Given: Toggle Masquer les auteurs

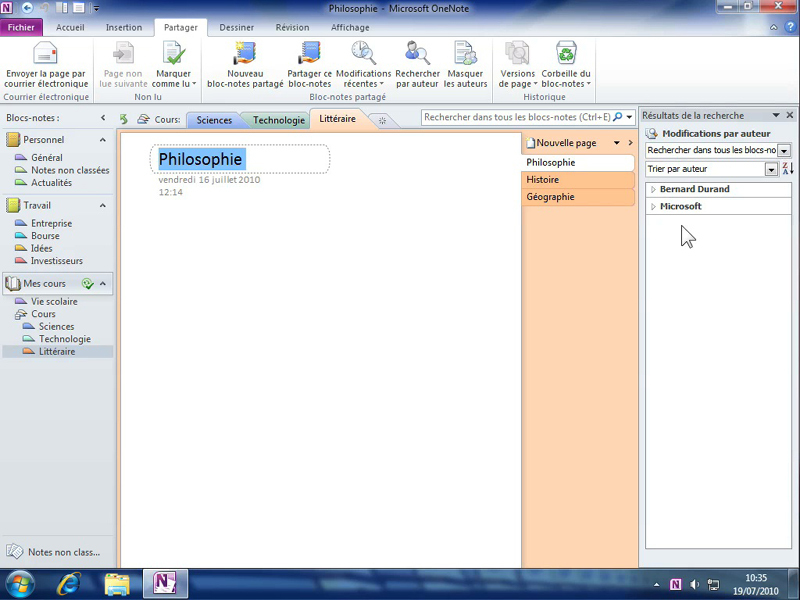Looking at the screenshot, I should (465, 65).
